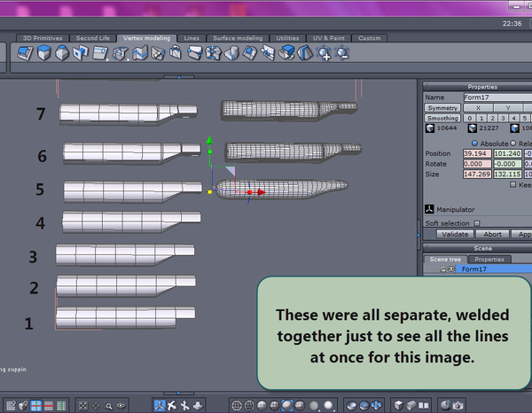Click the magnifier-plus icon in modeling toolbar

[324, 54]
